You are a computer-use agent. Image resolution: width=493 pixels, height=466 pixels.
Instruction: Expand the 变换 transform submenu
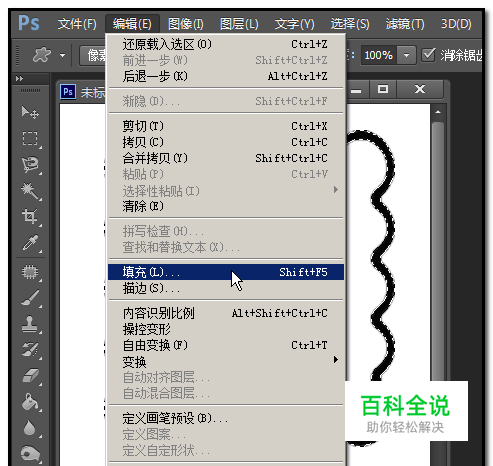pos(226,362)
